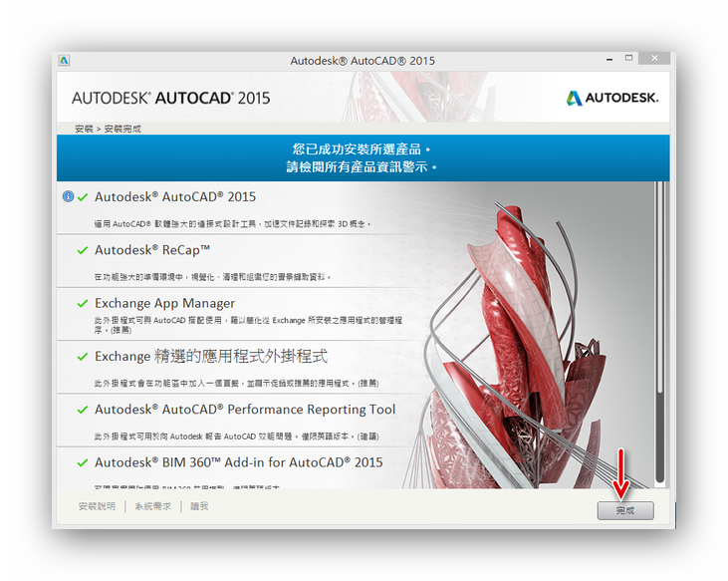Select the Autodesk ReCap product title
Screen dimensions: 728x581
coord(152,250)
